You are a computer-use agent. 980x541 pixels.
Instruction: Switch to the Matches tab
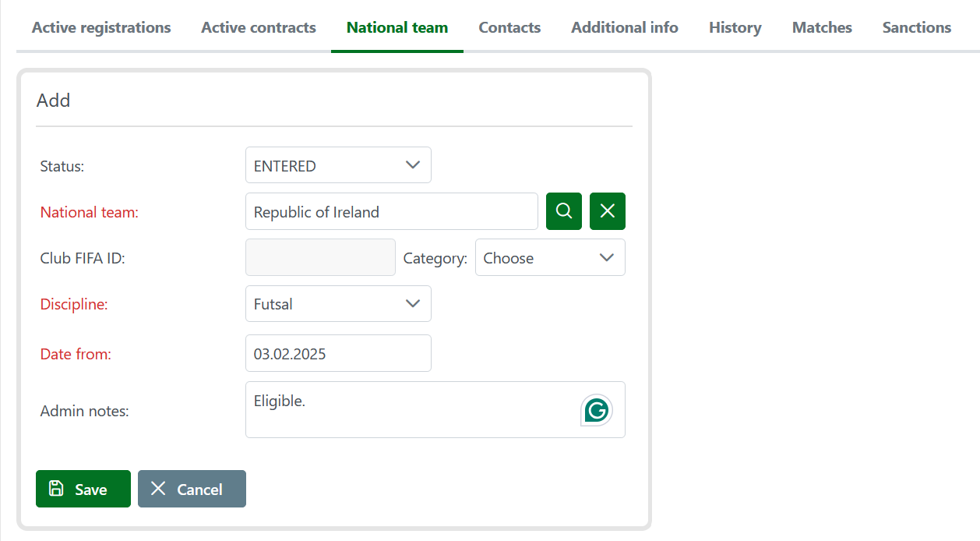[x=822, y=28]
